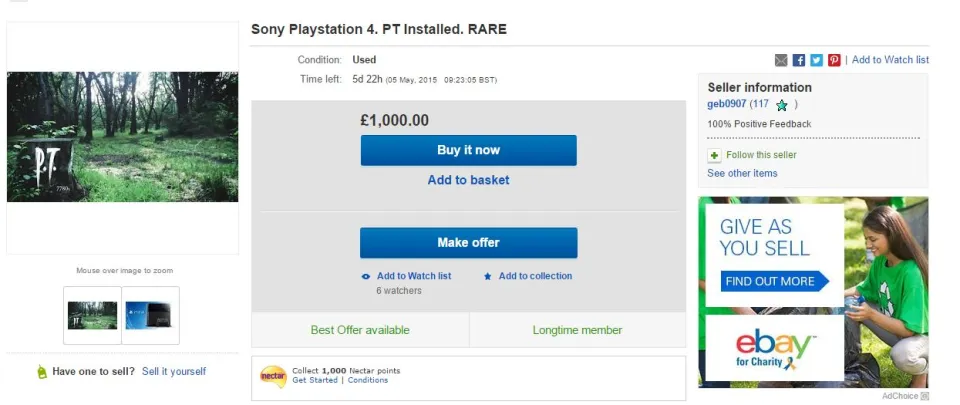Image resolution: width=960 pixels, height=405 pixels.
Task: Click Add to basket link
Action: pyautogui.click(x=468, y=180)
